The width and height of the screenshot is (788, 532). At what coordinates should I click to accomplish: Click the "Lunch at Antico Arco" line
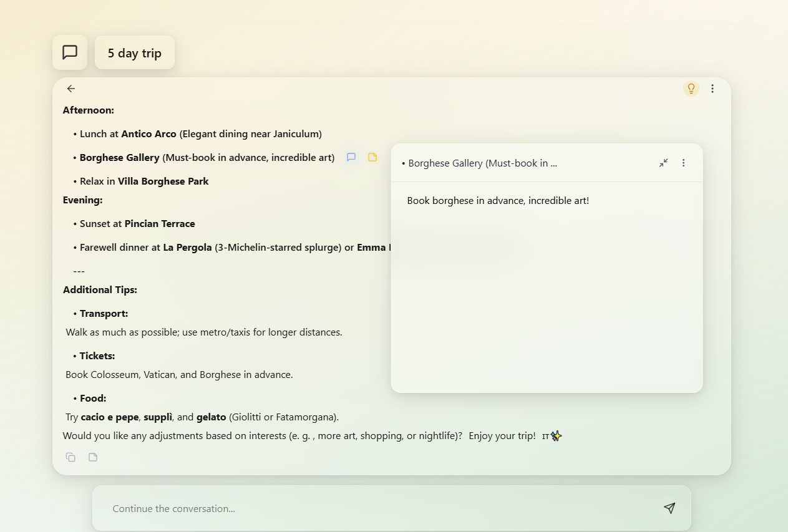pyautogui.click(x=200, y=134)
